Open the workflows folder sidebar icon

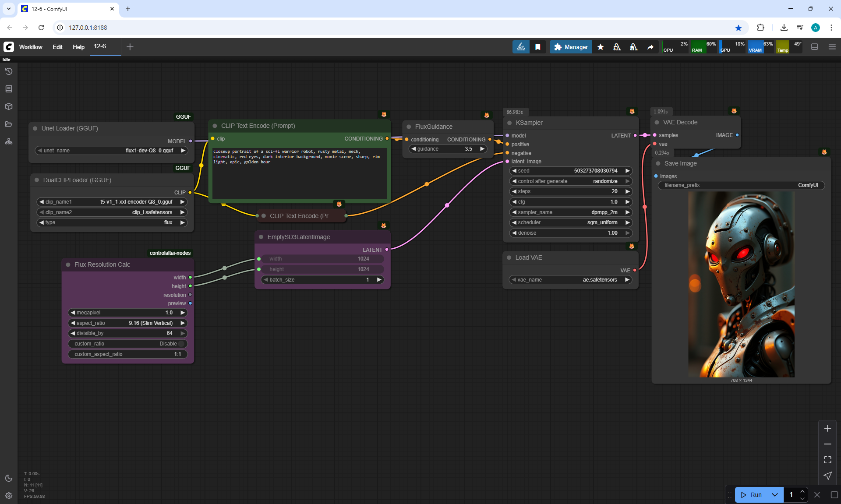click(9, 124)
